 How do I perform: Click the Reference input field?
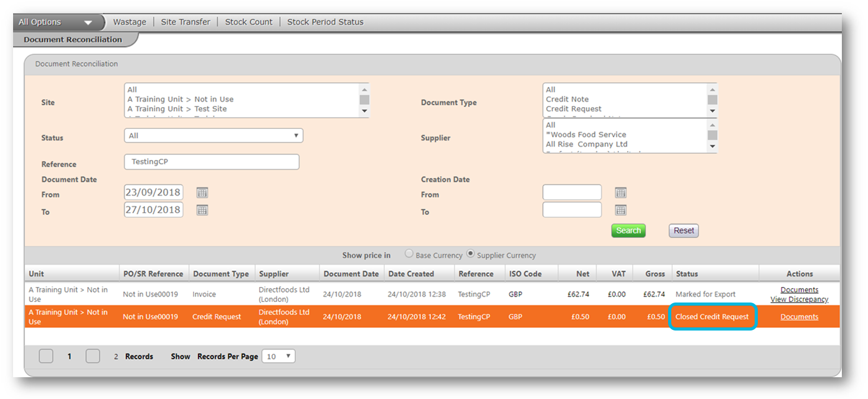click(212, 162)
